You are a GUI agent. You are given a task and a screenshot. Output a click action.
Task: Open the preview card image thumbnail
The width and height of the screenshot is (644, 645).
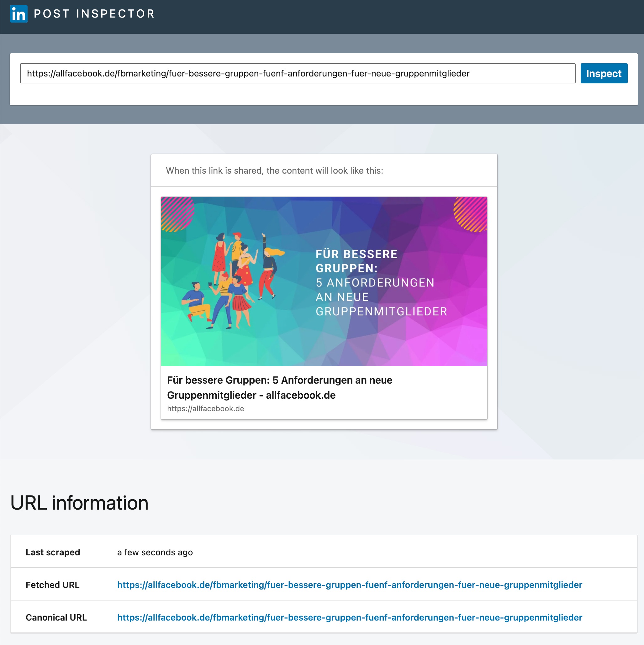tap(324, 281)
